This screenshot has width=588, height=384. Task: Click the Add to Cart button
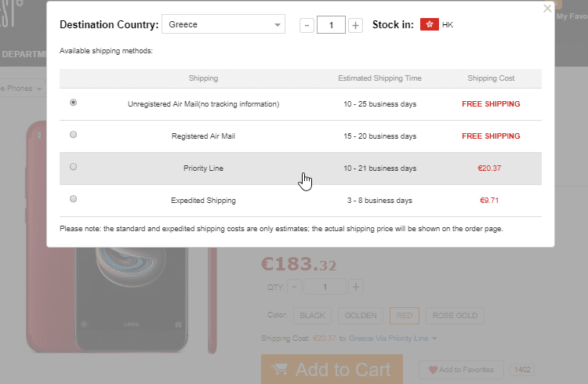tap(332, 370)
